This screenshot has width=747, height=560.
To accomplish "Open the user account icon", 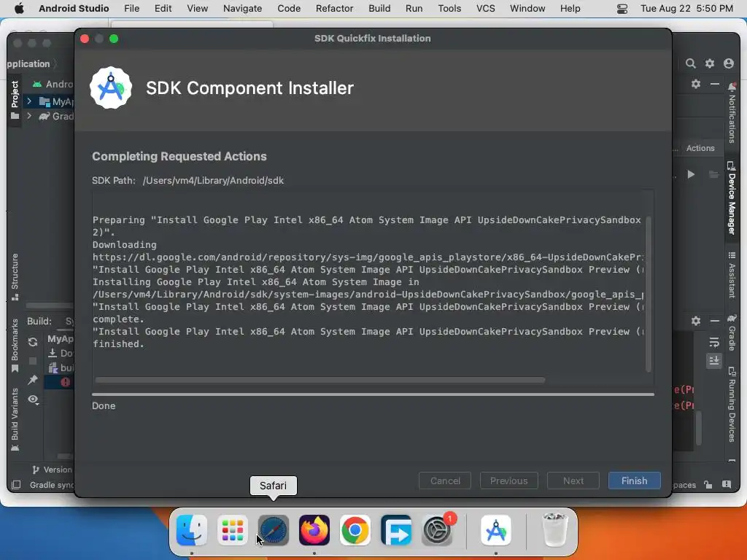I will click(x=729, y=63).
